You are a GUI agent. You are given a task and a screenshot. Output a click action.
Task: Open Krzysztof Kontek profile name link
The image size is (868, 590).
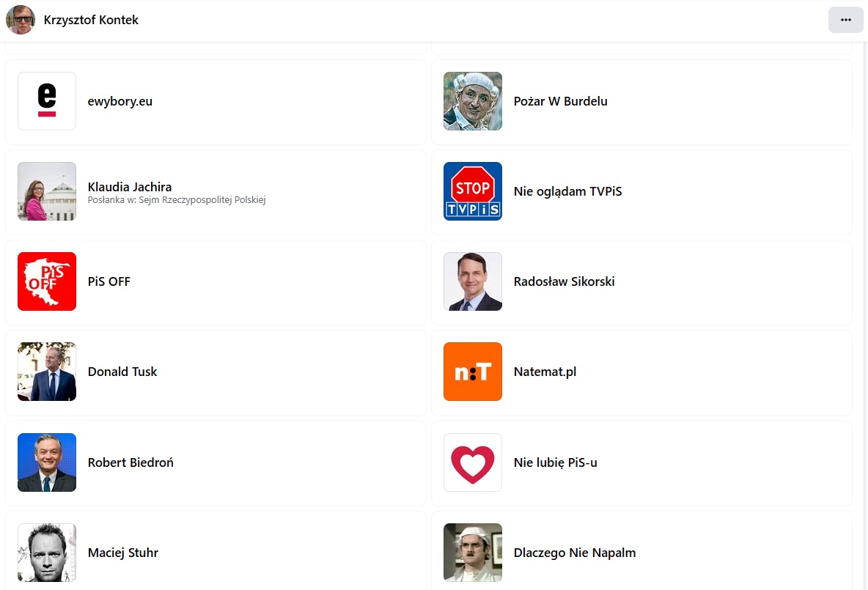pyautogui.click(x=91, y=20)
